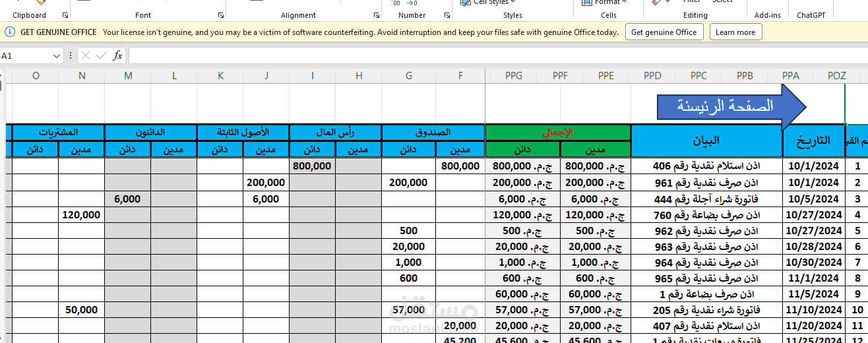The width and height of the screenshot is (868, 343).
Task: Select the green الإجمالي header cell
Action: coord(558,132)
